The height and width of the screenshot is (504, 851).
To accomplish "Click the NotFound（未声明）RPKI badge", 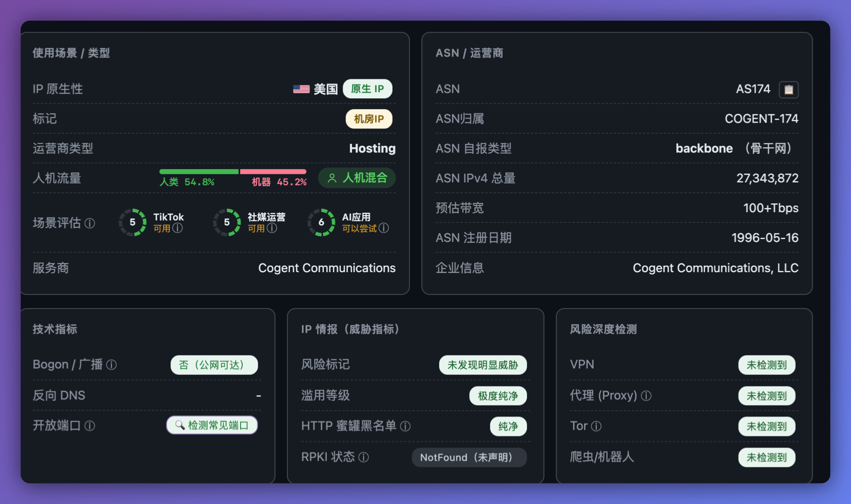I will coord(469,457).
